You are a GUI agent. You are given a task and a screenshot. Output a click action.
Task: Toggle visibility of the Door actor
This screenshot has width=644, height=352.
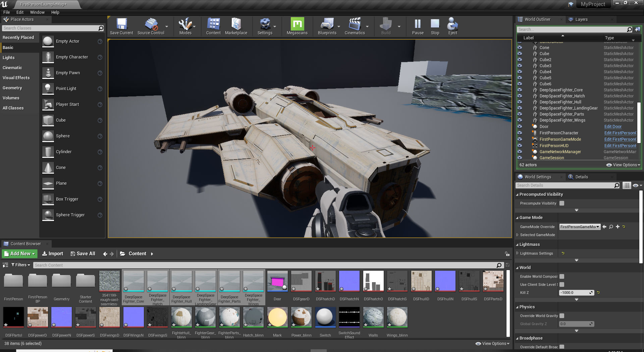(x=520, y=127)
